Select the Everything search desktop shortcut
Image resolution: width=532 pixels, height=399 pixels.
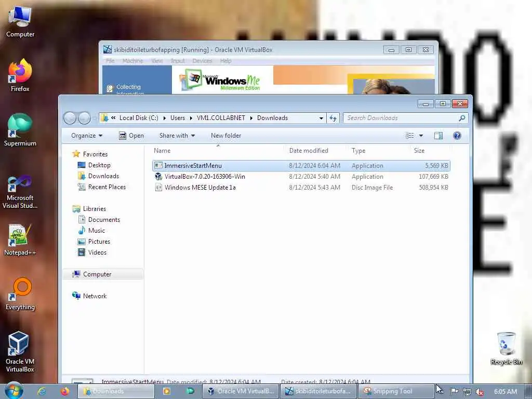pyautogui.click(x=20, y=294)
